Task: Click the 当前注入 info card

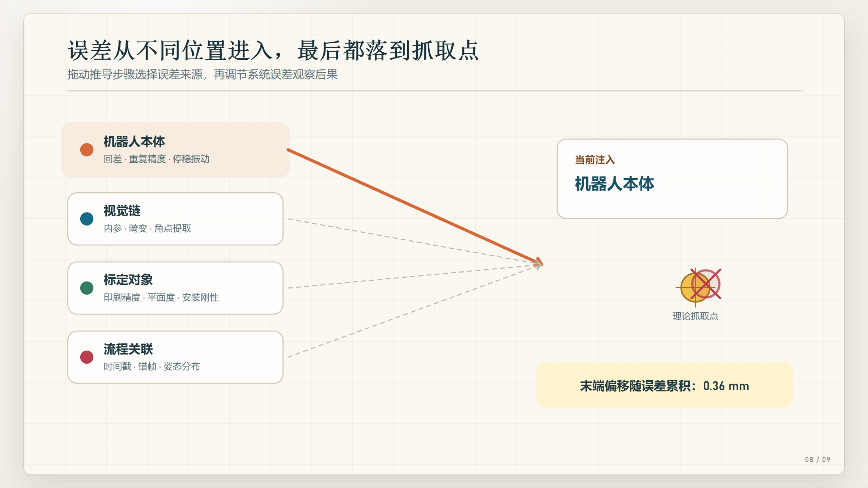Action: click(672, 179)
